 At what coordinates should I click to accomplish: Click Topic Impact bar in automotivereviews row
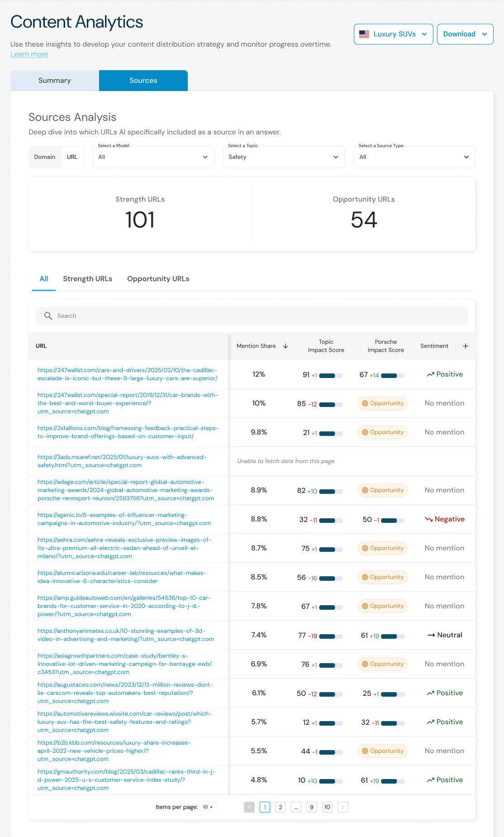coord(331,723)
